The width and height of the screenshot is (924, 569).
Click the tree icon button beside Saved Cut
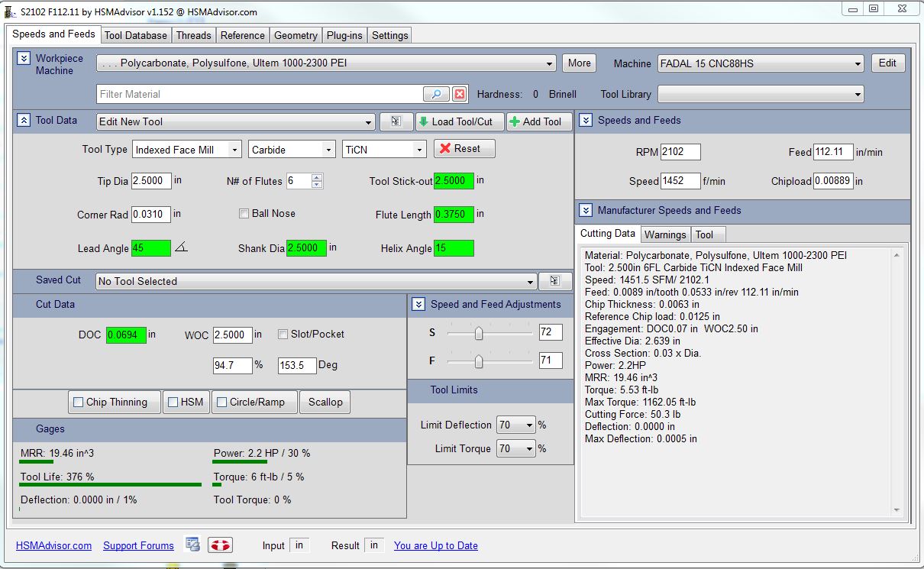coord(554,281)
